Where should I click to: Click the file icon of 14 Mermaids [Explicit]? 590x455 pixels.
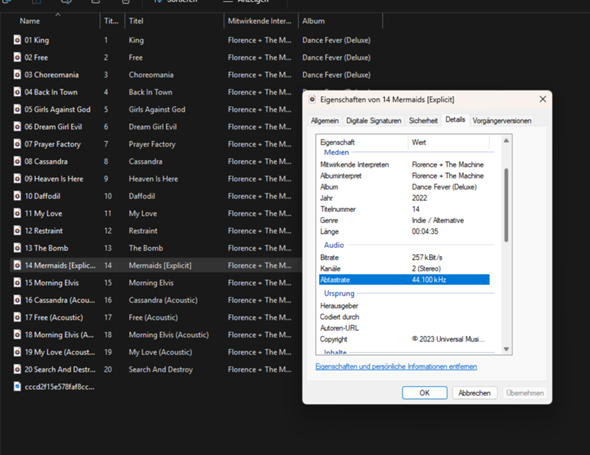point(17,265)
